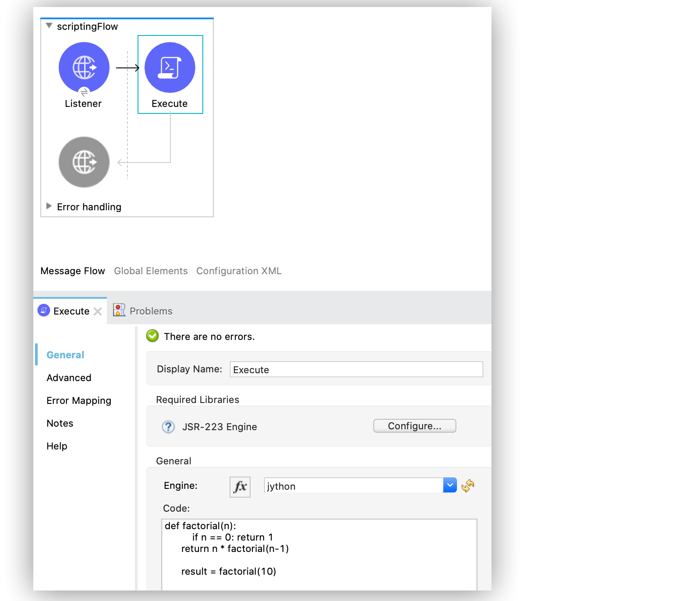700x601 pixels.
Task: Click the JSR-223 Engine help icon
Action: click(x=168, y=427)
